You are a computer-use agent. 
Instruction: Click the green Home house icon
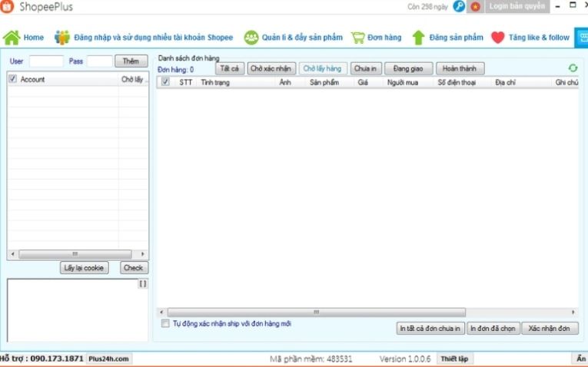point(12,38)
